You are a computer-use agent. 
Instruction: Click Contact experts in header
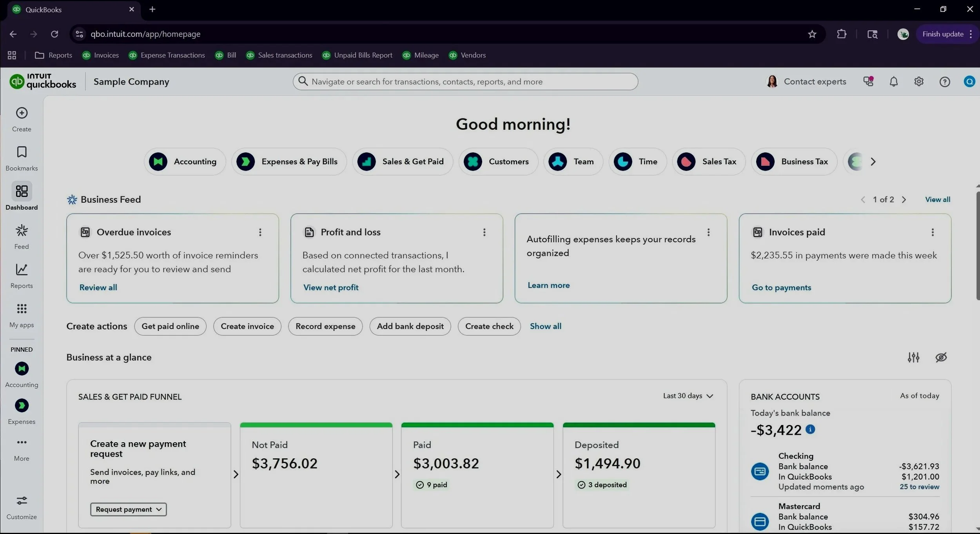coord(806,82)
